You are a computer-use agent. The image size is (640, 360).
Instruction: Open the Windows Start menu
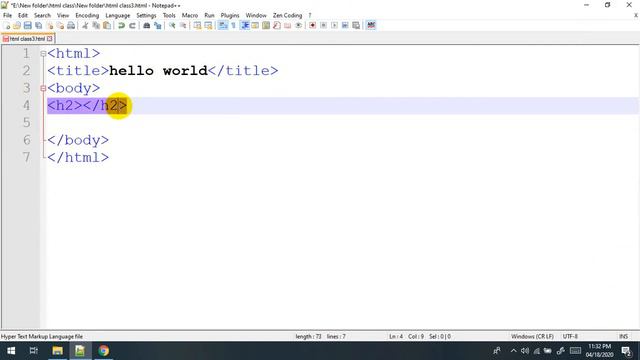pyautogui.click(x=11, y=351)
